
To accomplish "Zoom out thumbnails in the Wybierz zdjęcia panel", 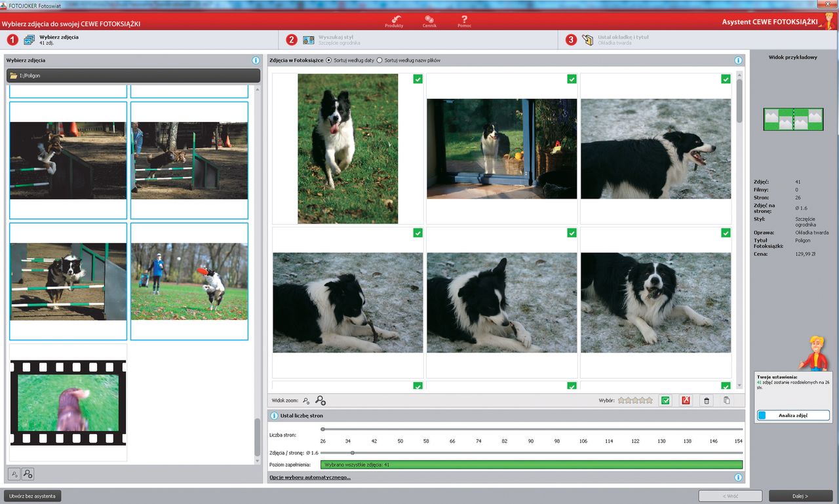I will pos(14,474).
